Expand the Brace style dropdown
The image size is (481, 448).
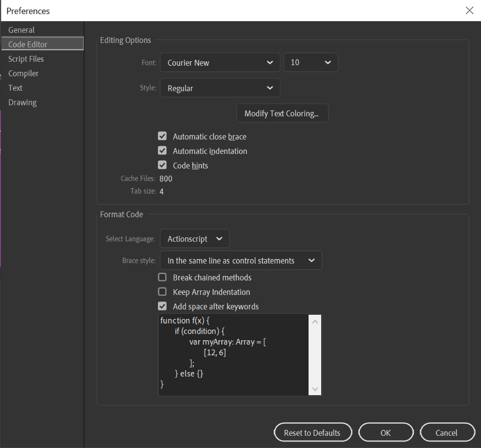click(241, 260)
